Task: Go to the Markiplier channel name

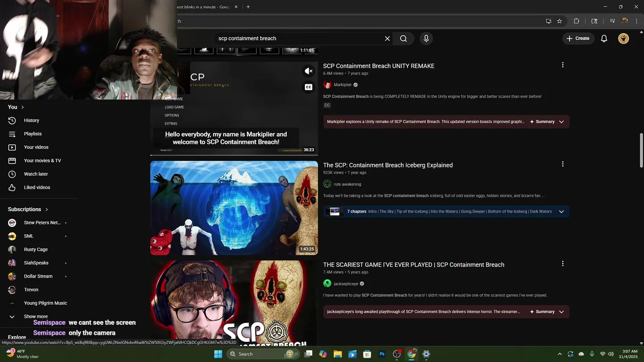Action: [343, 85]
